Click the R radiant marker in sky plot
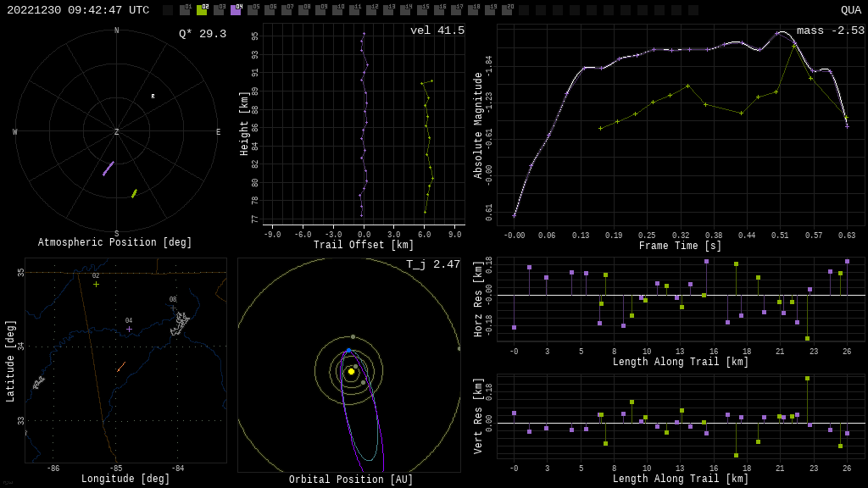Image resolution: width=868 pixels, height=488 pixels. pyautogui.click(x=153, y=97)
